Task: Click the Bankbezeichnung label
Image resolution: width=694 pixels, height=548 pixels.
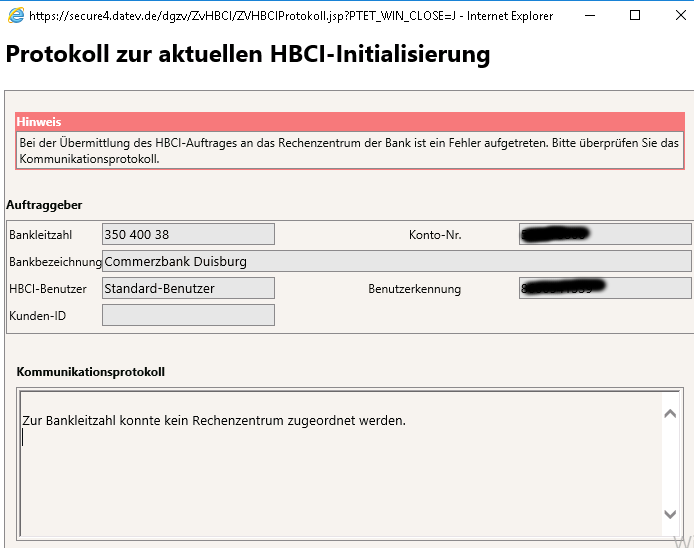Action: (x=55, y=262)
